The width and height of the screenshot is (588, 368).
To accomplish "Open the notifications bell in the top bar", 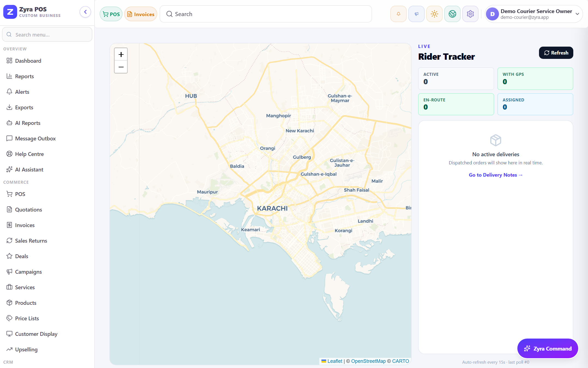I will [x=398, y=14].
